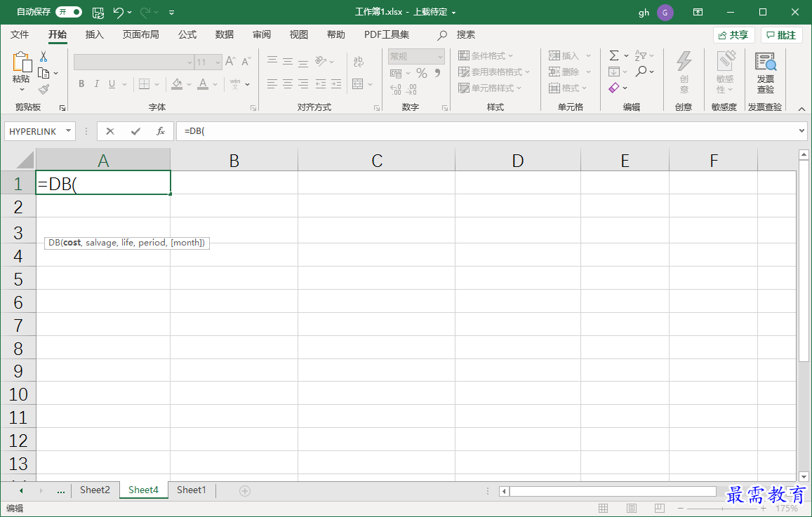This screenshot has width=812, height=517.
Task: Click the Underline icon
Action: pyautogui.click(x=112, y=84)
